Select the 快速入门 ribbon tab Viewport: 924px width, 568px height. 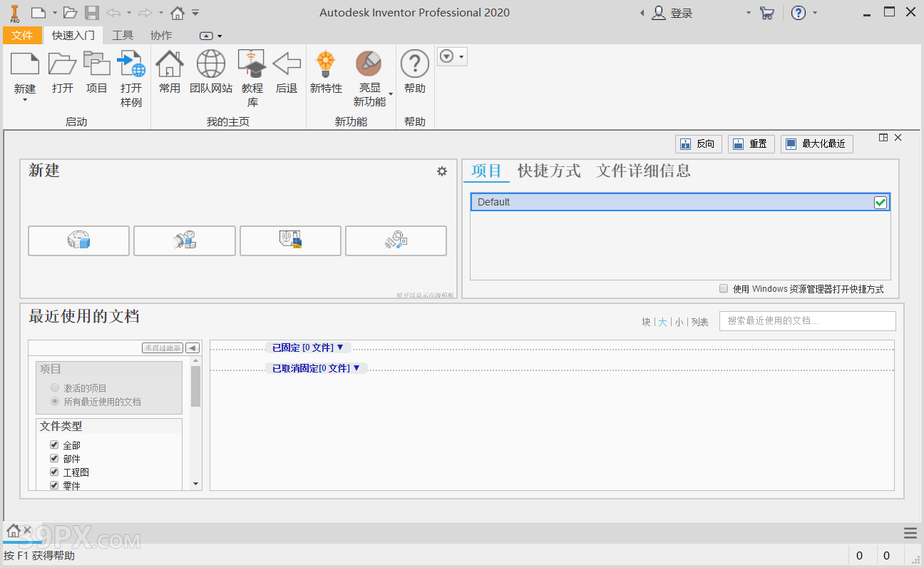(x=73, y=35)
